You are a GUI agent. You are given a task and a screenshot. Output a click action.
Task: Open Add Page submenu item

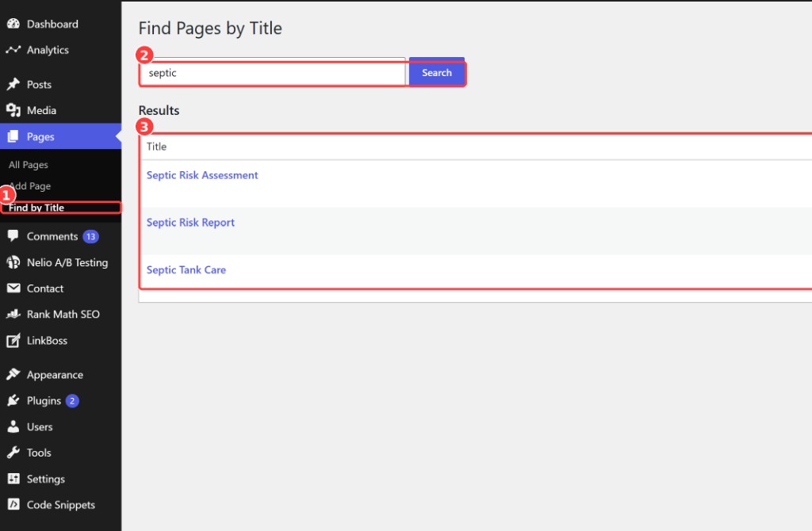pyautogui.click(x=29, y=185)
